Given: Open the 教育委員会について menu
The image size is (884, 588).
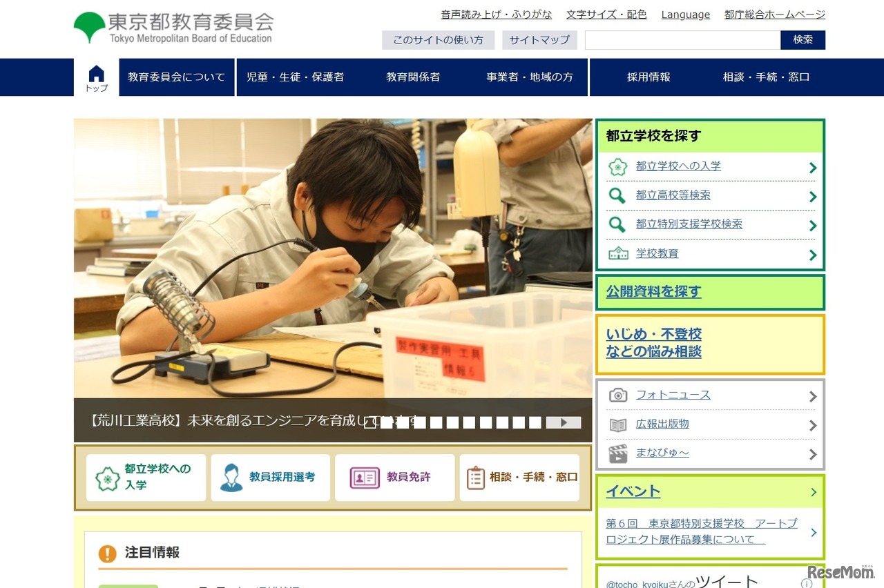Looking at the screenshot, I should pos(177,77).
